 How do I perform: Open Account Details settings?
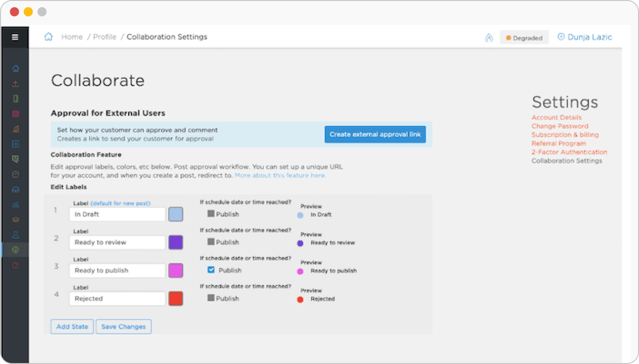click(556, 118)
